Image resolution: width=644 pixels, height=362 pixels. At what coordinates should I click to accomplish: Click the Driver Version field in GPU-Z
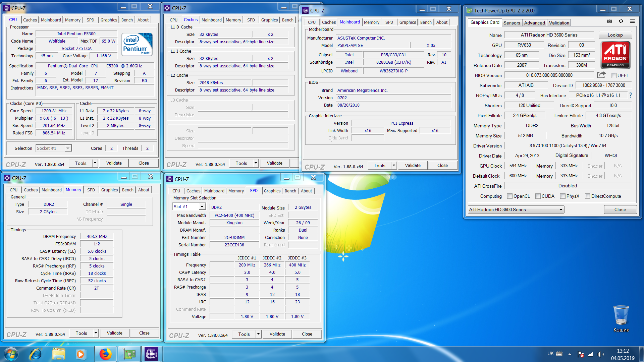[x=568, y=146]
